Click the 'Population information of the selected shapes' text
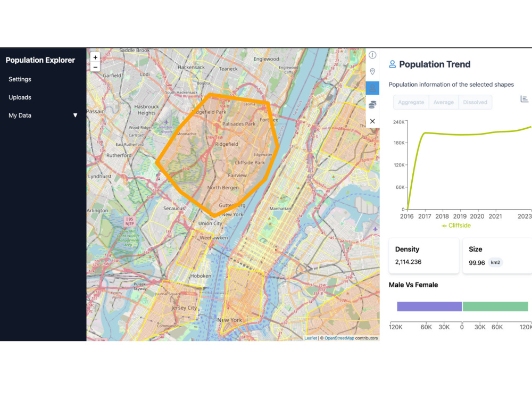This screenshot has height=399, width=532. point(451,85)
